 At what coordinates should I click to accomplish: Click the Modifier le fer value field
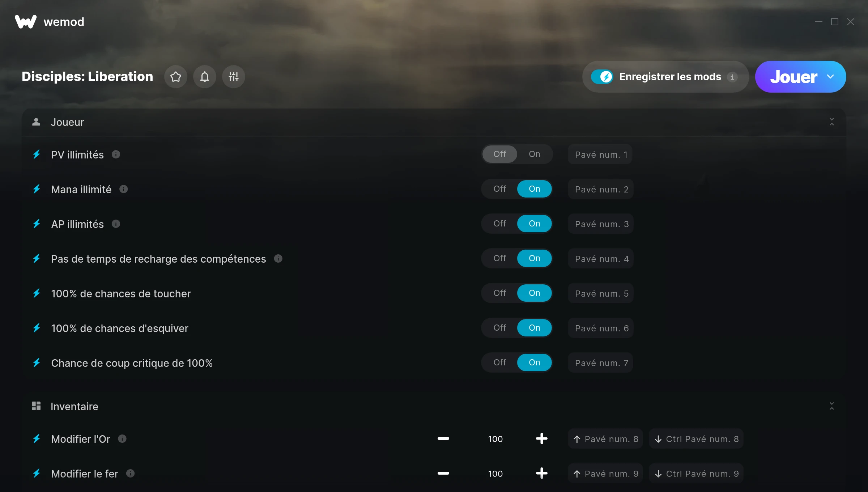coord(495,474)
